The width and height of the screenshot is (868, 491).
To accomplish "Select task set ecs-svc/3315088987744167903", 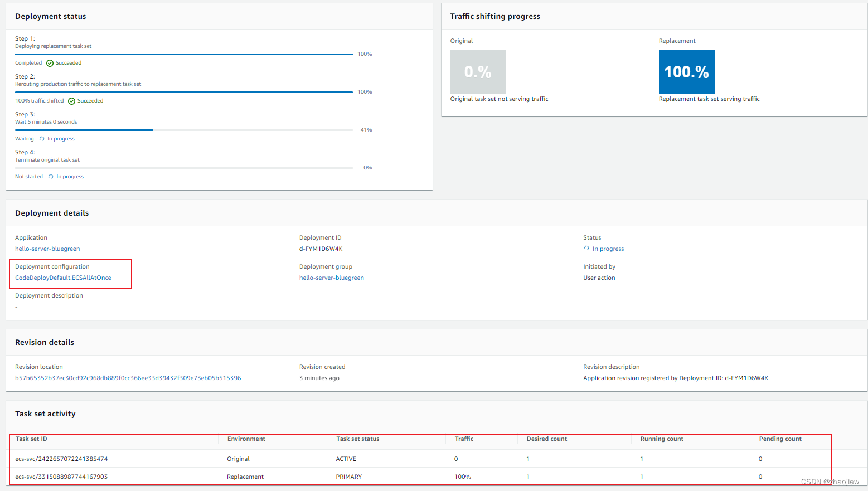I will (61, 477).
